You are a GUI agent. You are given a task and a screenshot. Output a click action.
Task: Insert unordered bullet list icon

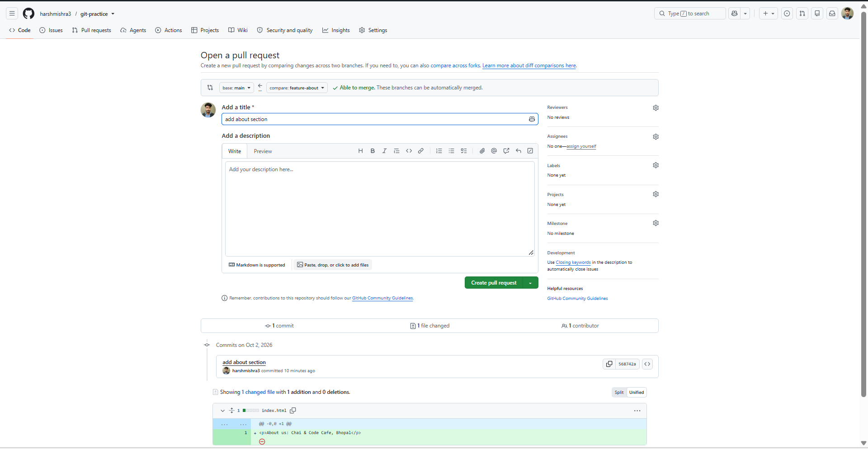[x=451, y=151]
